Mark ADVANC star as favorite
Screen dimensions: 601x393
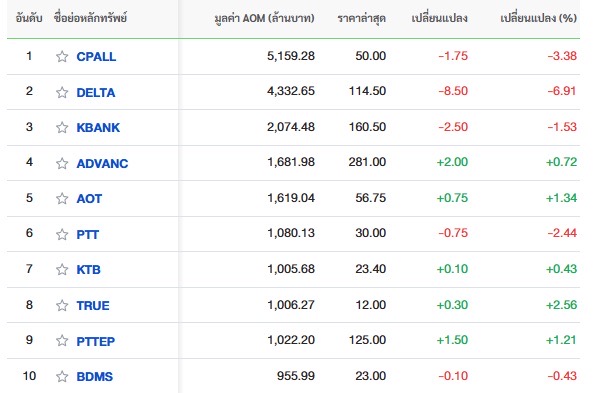[x=62, y=163]
